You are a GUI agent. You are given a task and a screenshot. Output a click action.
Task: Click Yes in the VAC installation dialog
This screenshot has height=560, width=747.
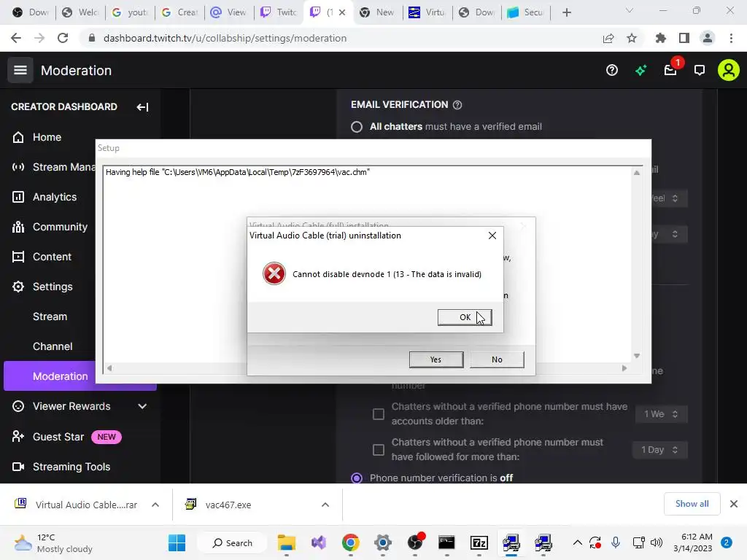pos(436,359)
